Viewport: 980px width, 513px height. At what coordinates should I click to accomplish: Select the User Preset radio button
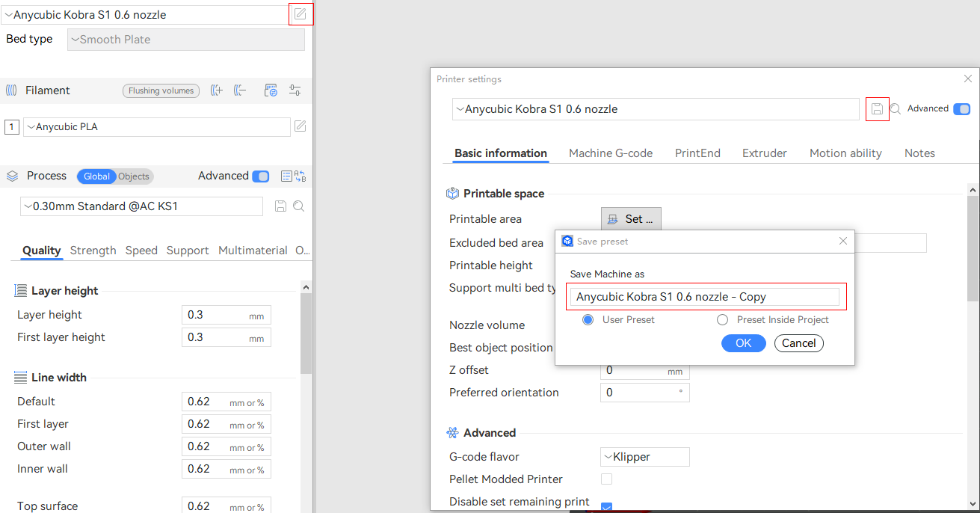[588, 320]
